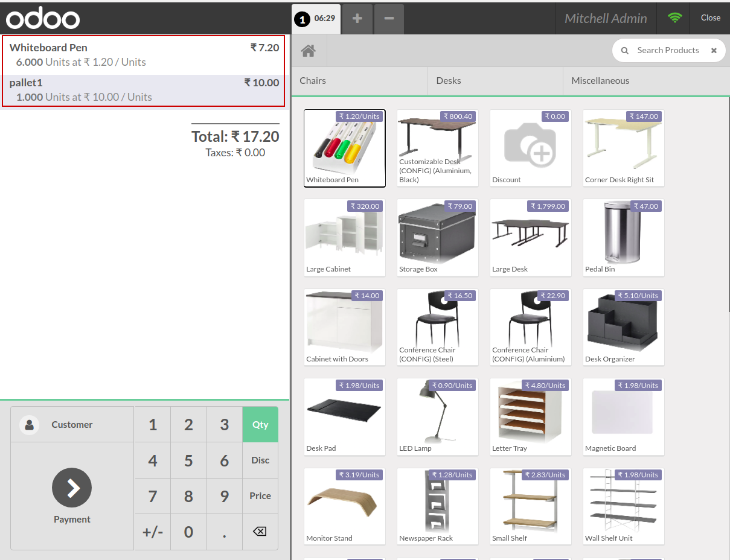Open the Miscellaneous category

(646, 81)
